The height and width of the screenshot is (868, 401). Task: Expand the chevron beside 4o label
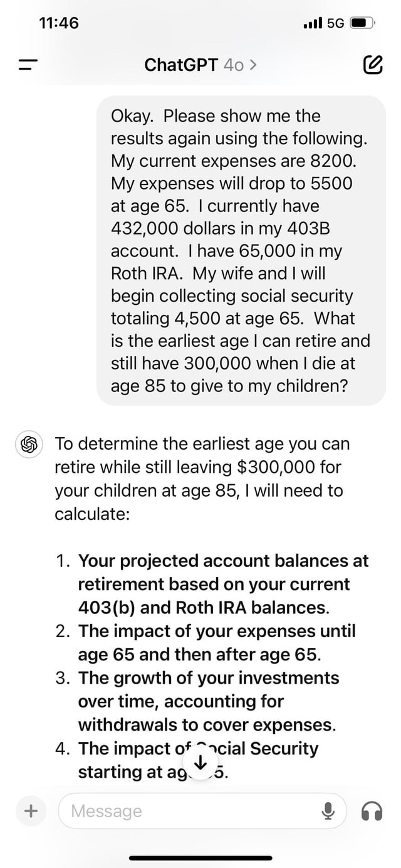pyautogui.click(x=253, y=65)
